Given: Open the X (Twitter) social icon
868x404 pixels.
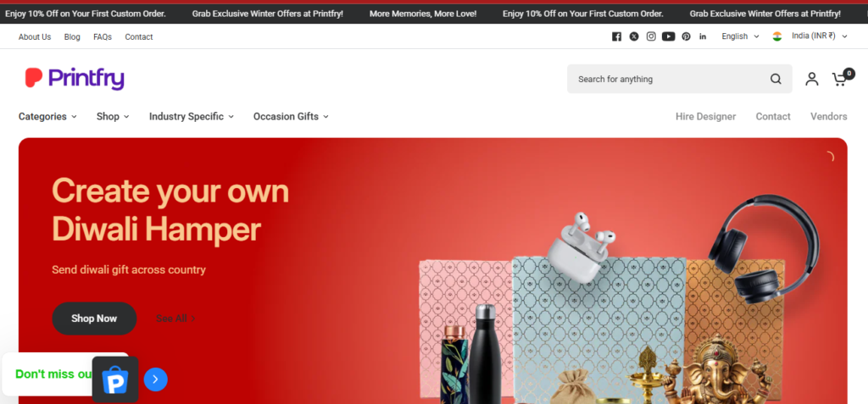Looking at the screenshot, I should [634, 36].
